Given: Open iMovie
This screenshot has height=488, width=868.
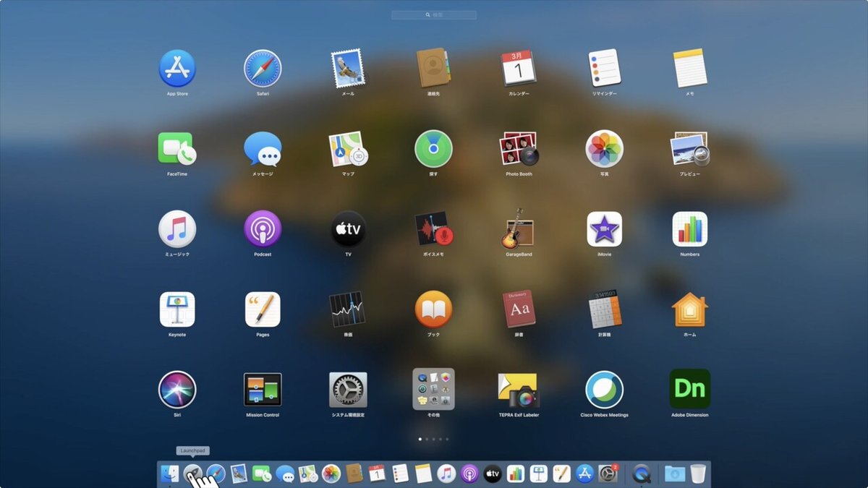Looking at the screenshot, I should [x=604, y=229].
